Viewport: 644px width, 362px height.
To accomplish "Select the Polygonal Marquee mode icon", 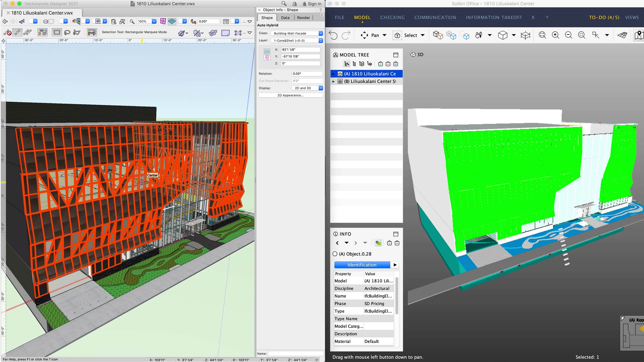I will [77, 32].
